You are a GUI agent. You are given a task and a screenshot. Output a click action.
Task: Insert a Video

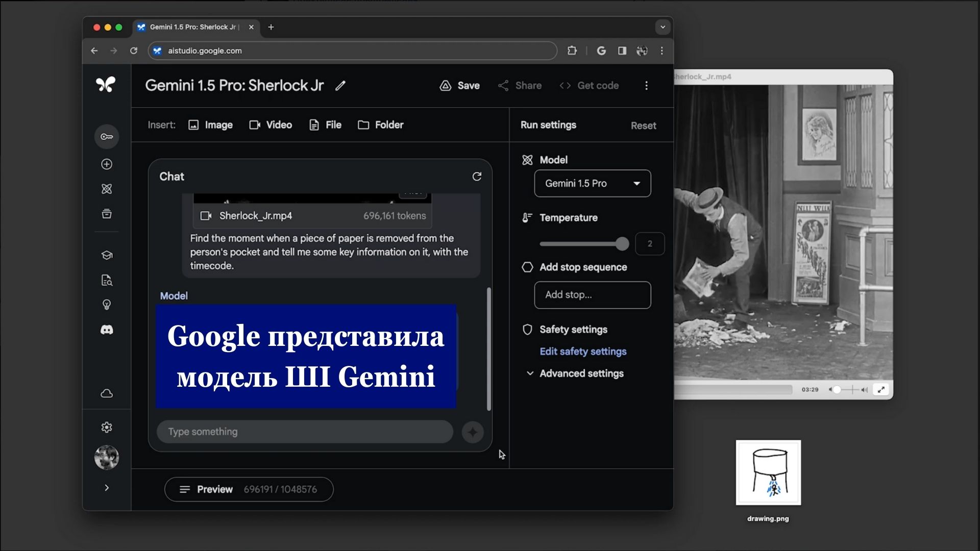tap(271, 125)
